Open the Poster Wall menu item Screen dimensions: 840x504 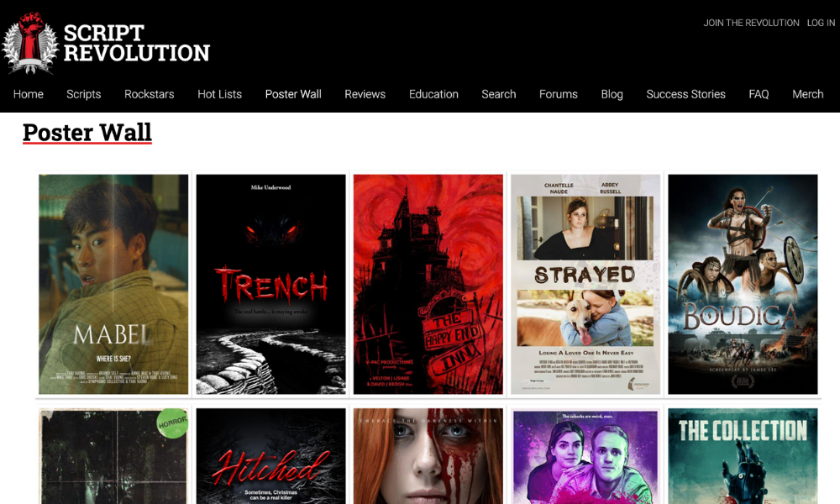coord(293,94)
